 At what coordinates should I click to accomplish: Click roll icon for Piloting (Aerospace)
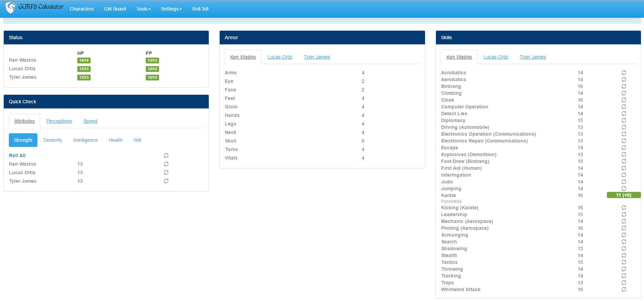pos(624,228)
